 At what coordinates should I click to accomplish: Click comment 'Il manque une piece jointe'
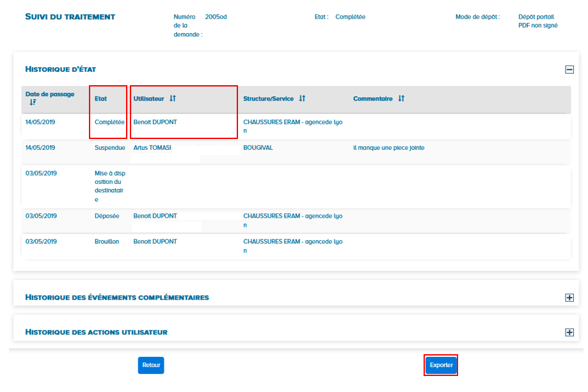click(x=388, y=148)
